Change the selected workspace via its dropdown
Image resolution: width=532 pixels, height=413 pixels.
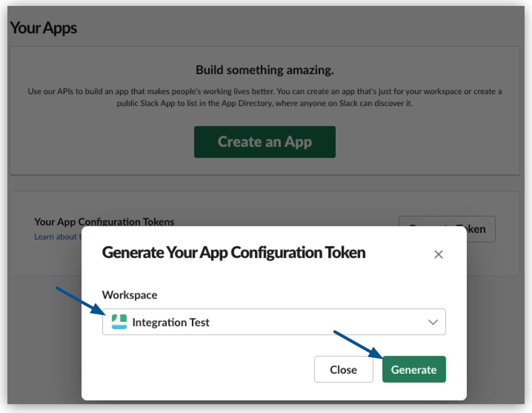point(274,322)
